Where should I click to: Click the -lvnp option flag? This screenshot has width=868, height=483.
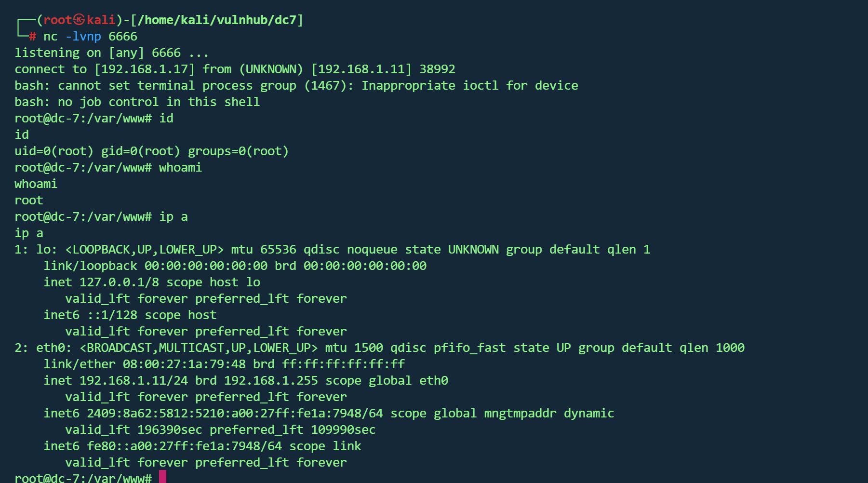point(83,36)
